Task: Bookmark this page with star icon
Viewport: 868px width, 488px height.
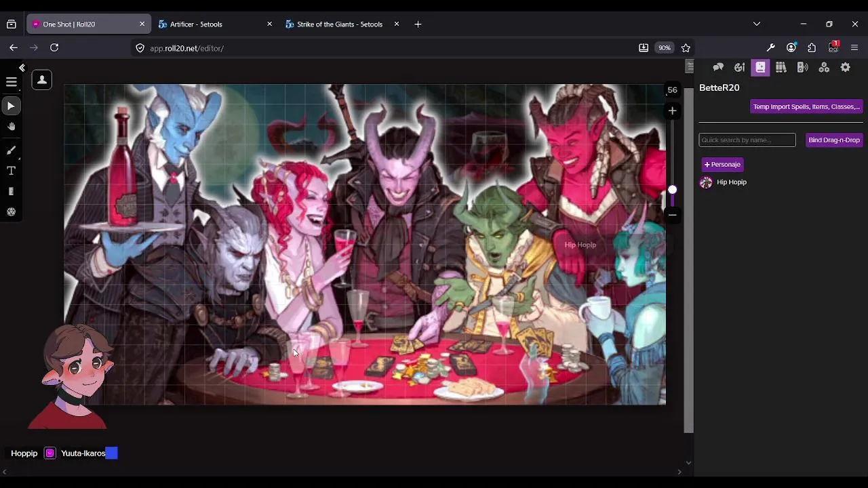Action: [686, 48]
